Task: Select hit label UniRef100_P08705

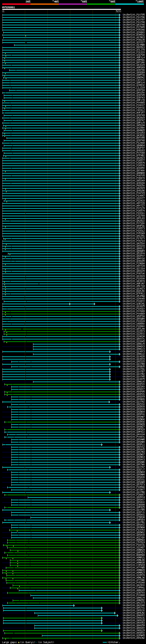Action: click(x=134, y=175)
